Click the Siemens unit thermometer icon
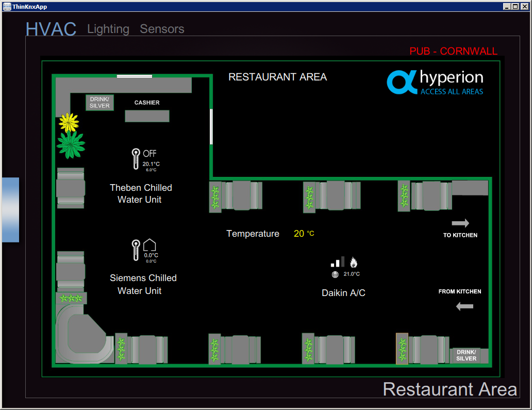 point(136,250)
